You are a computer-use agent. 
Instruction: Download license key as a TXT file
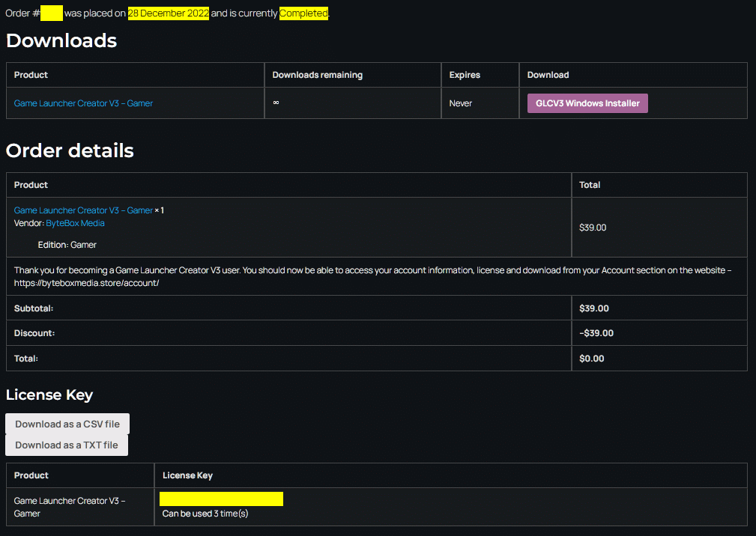tap(67, 445)
